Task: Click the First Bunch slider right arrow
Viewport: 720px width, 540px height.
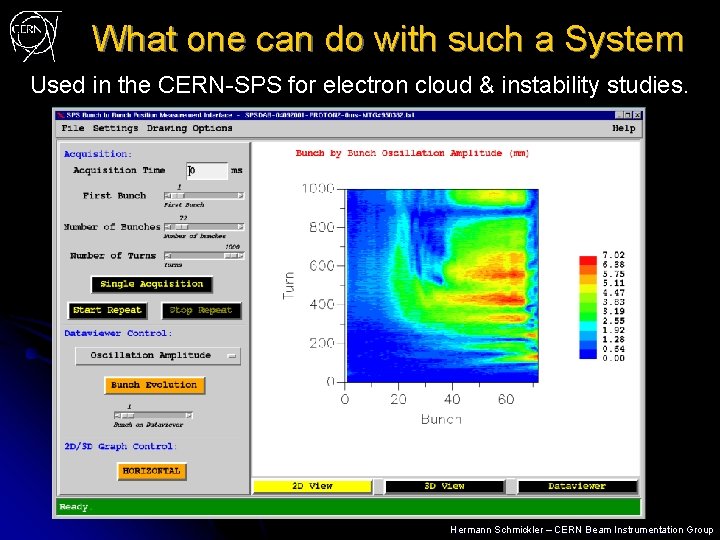Action: 241,196
